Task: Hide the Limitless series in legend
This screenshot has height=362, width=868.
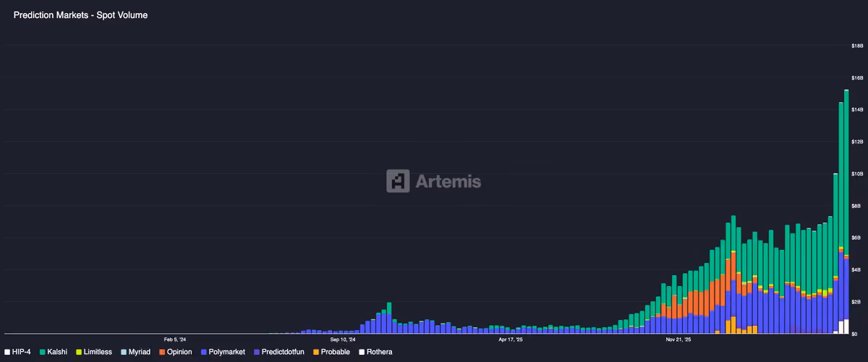Action: coord(93,351)
